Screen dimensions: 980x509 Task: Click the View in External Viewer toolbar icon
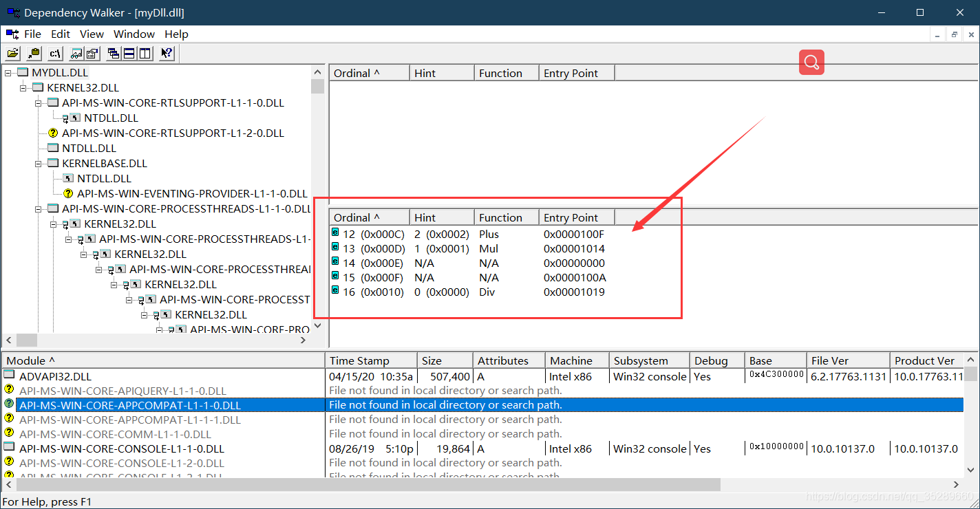pos(76,53)
